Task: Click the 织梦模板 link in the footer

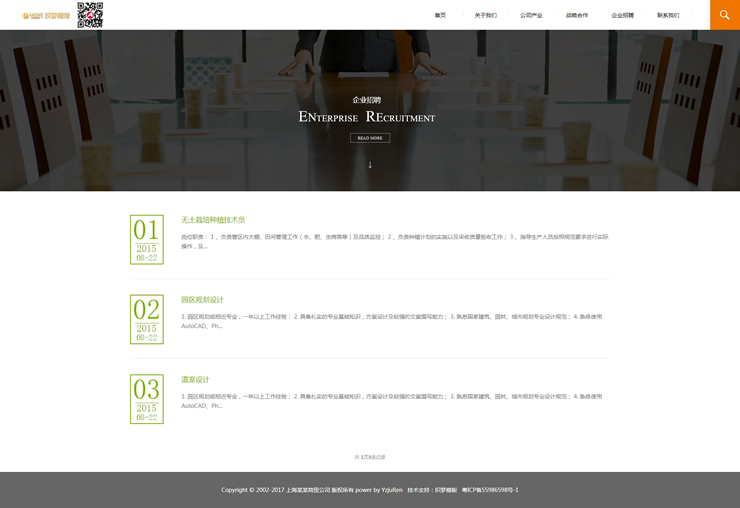Action: (x=444, y=490)
